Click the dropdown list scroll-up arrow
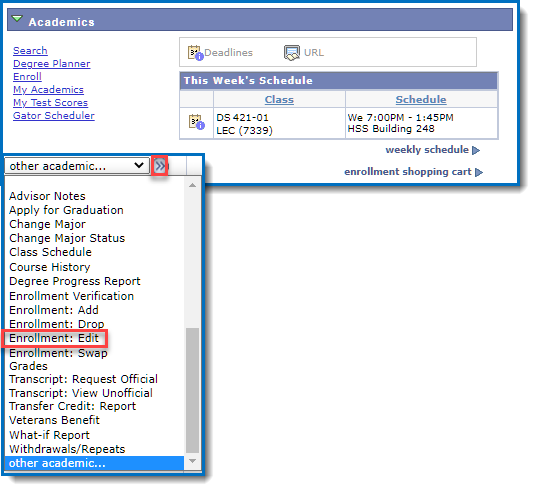535x491 pixels. (192, 185)
